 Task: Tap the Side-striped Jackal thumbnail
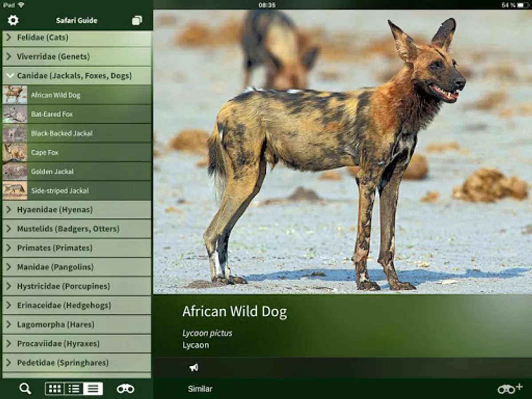tap(15, 191)
